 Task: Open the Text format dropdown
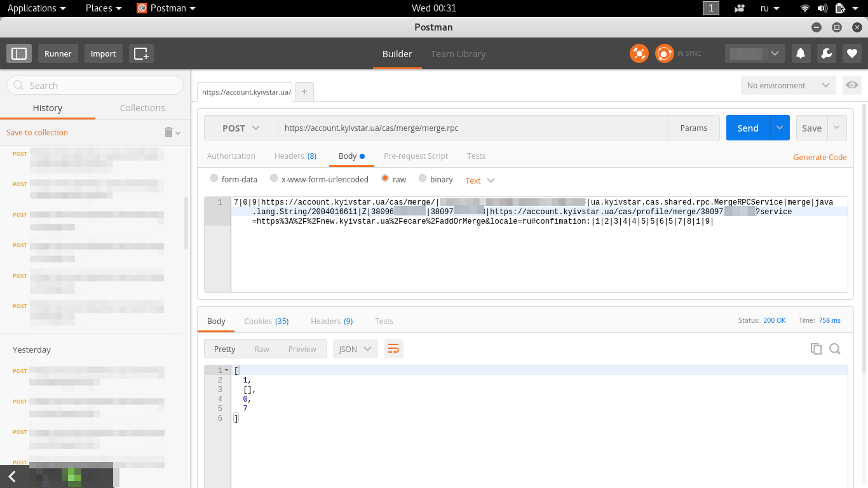click(x=480, y=180)
